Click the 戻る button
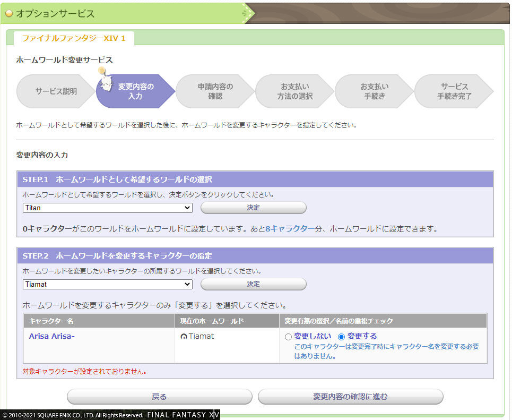Viewport: 512px width, 420px height. [x=159, y=397]
